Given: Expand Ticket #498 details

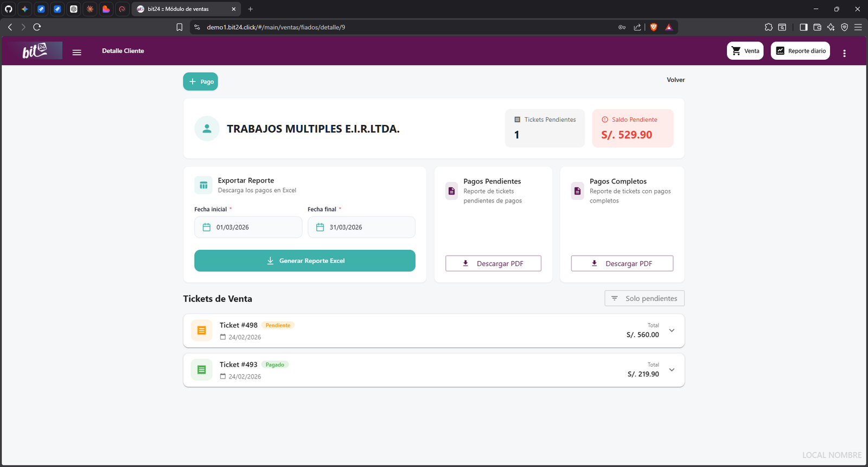Looking at the screenshot, I should (x=672, y=331).
